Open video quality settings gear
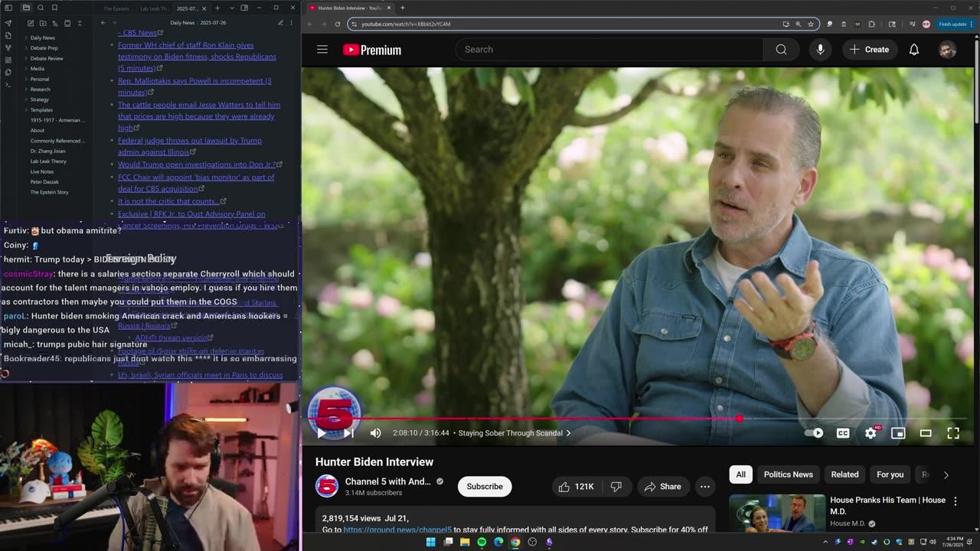980x551 pixels. point(871,433)
